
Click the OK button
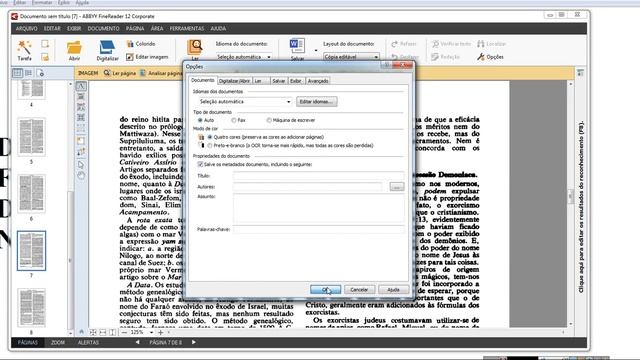click(x=325, y=289)
